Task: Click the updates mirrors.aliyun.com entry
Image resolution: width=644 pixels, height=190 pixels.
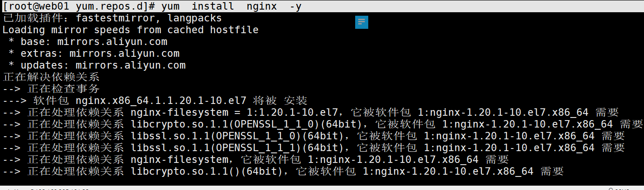Action: (97, 66)
